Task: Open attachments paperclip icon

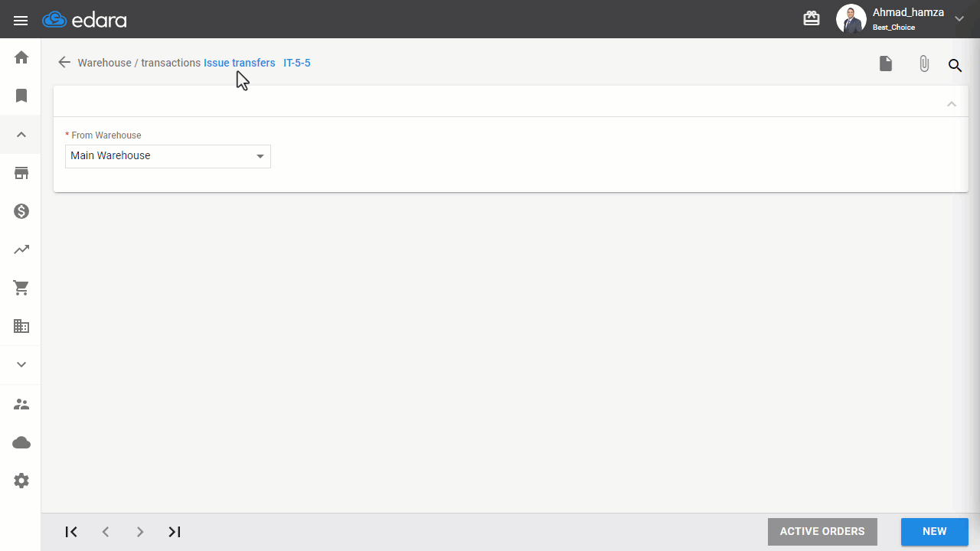Action: coord(924,64)
